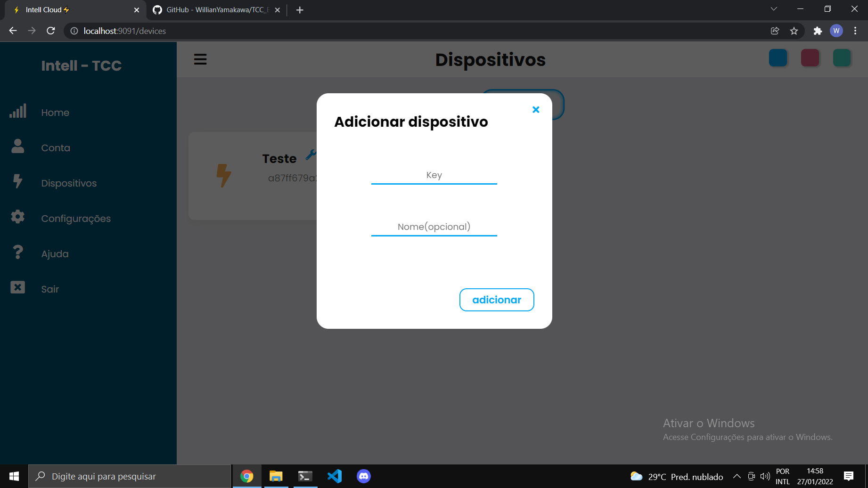The height and width of the screenshot is (488, 868).
Task: Open Configurações in sidebar
Action: click(76, 219)
